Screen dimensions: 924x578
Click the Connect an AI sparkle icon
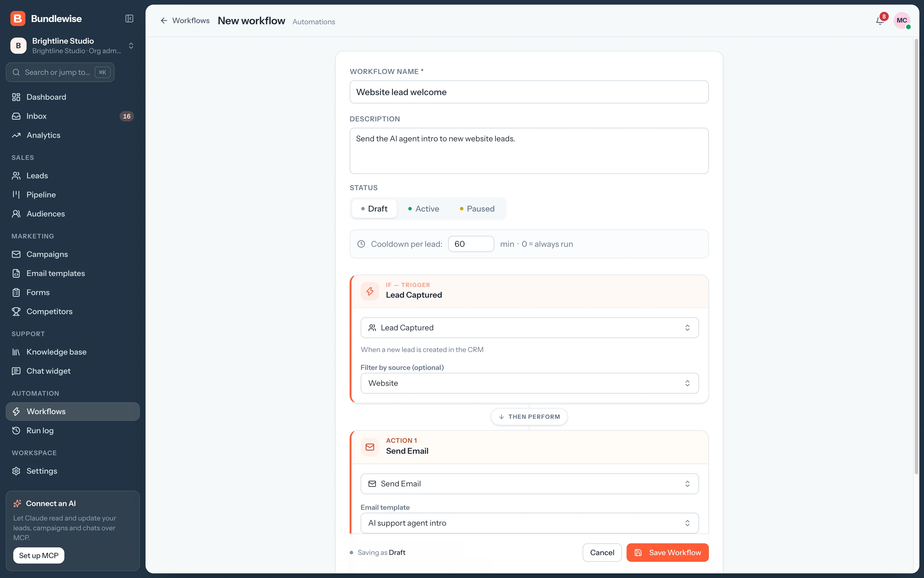[x=17, y=503]
